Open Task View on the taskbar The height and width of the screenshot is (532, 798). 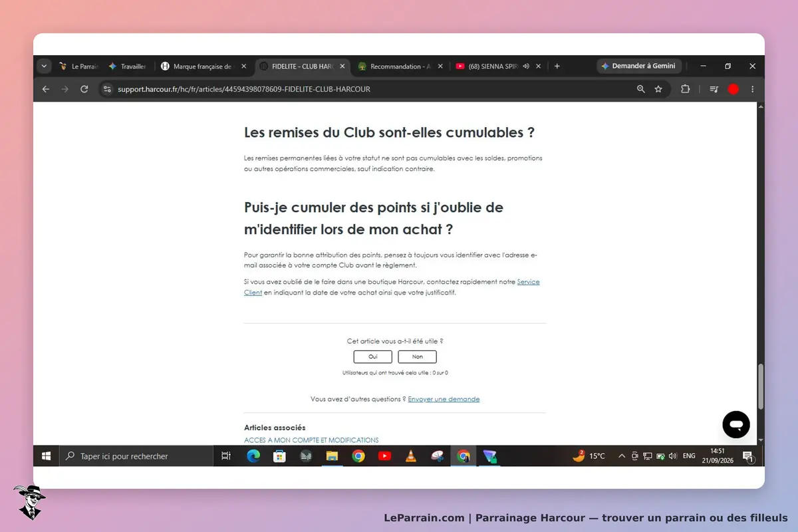[x=226, y=456]
